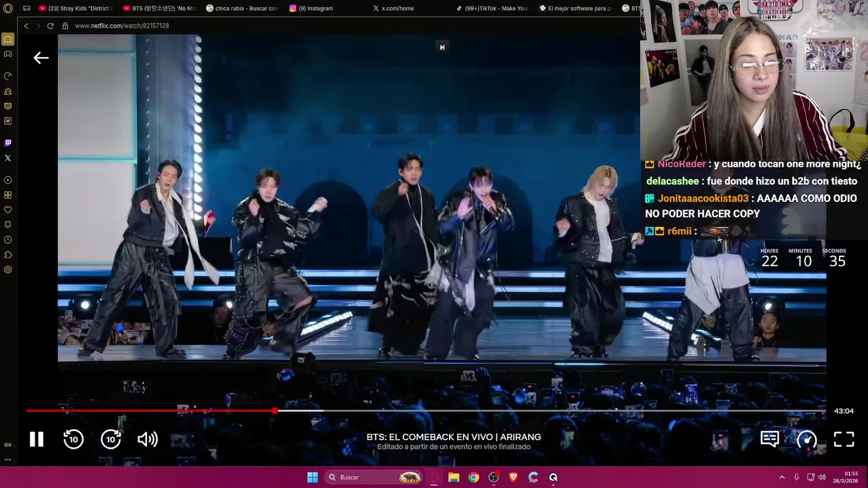The image size is (868, 488).
Task: Switch to the 'chica rubia' Google tab
Action: [243, 8]
